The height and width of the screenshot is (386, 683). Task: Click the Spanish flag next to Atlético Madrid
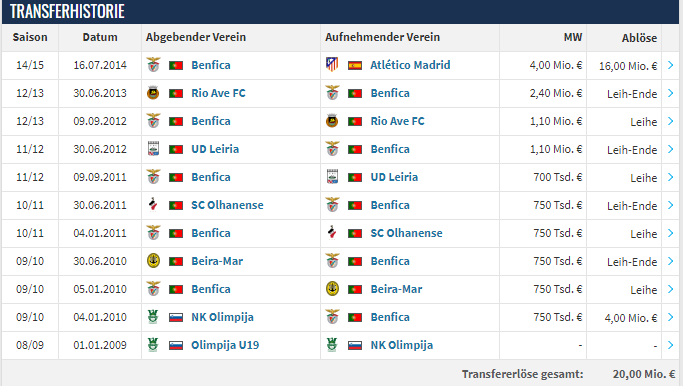[x=355, y=65]
